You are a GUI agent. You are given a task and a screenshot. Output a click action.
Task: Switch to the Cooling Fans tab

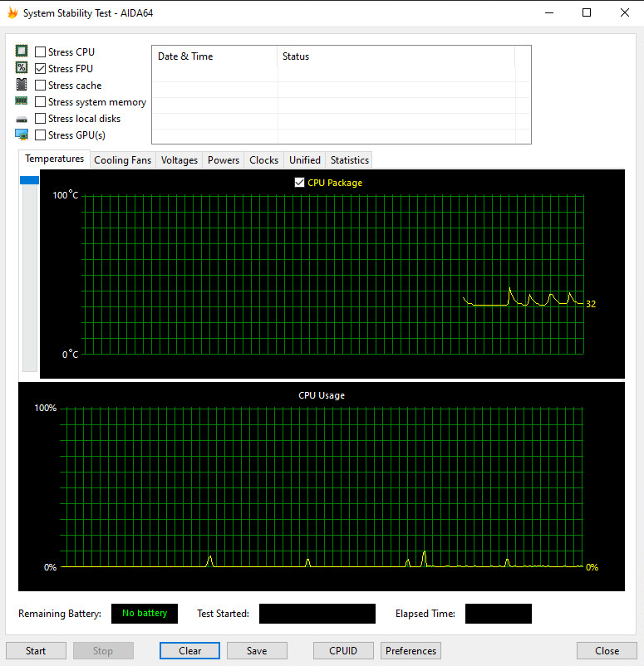122,160
